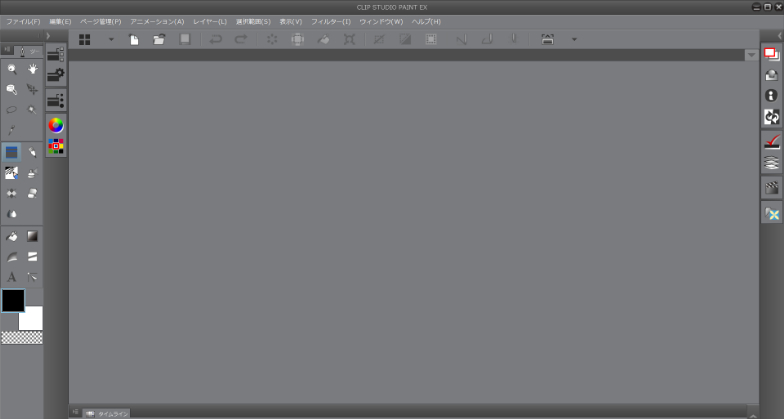
Task: Open dropdown arrow beside launcher grid icon
Action: 111,40
